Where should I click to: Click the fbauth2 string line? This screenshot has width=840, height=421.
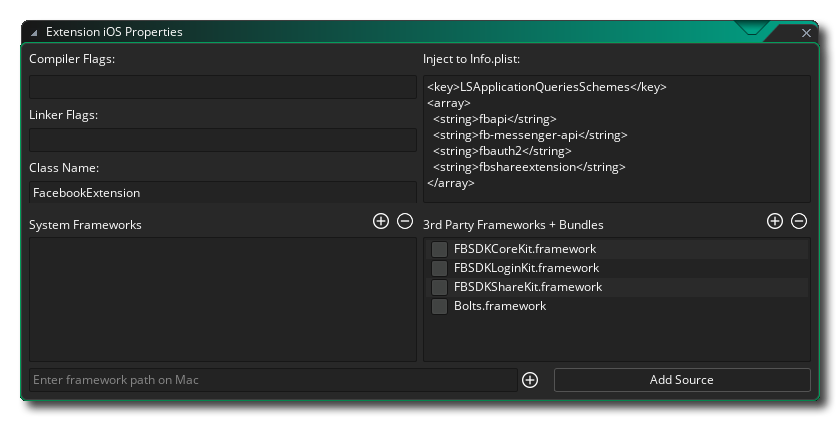click(x=502, y=151)
